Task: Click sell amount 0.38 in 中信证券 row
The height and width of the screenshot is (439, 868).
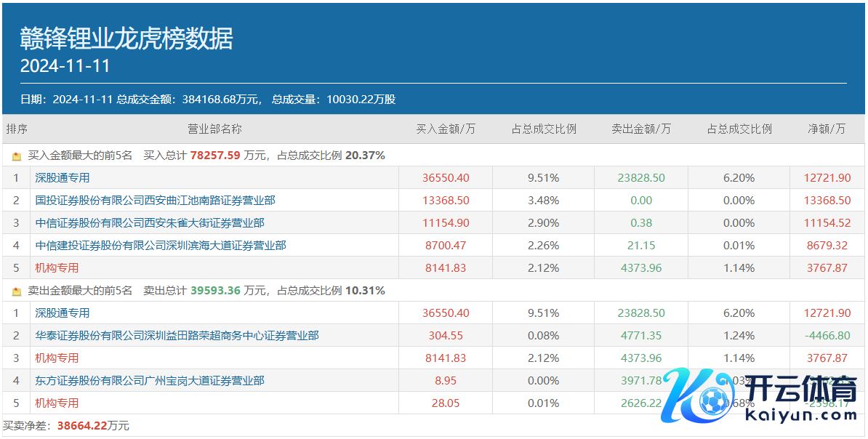Action: pyautogui.click(x=641, y=223)
